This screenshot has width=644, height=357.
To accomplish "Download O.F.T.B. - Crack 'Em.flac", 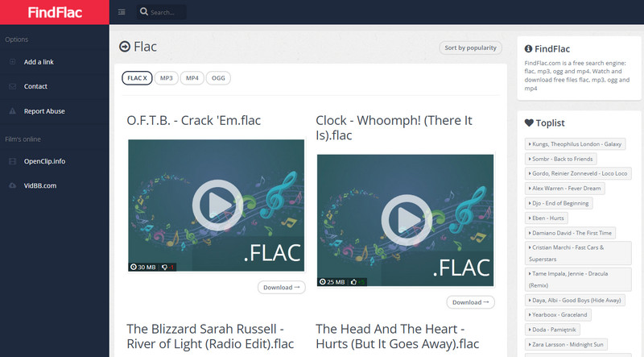I will click(281, 288).
